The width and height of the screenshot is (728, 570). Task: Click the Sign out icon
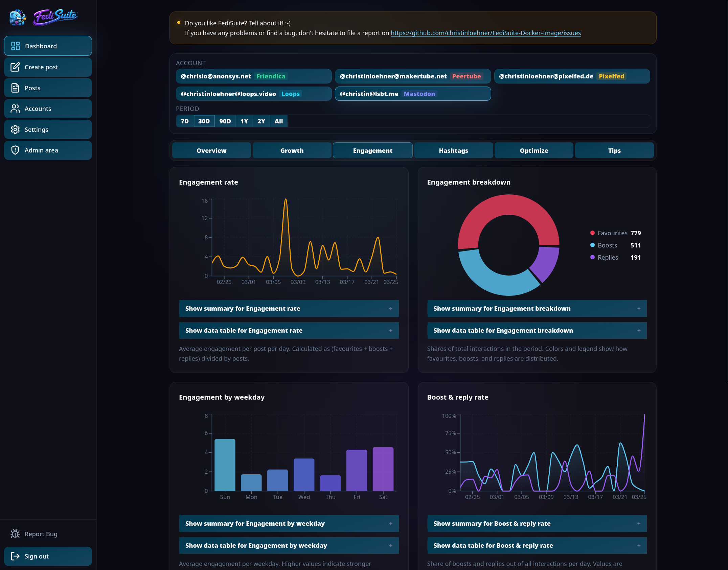tap(15, 556)
